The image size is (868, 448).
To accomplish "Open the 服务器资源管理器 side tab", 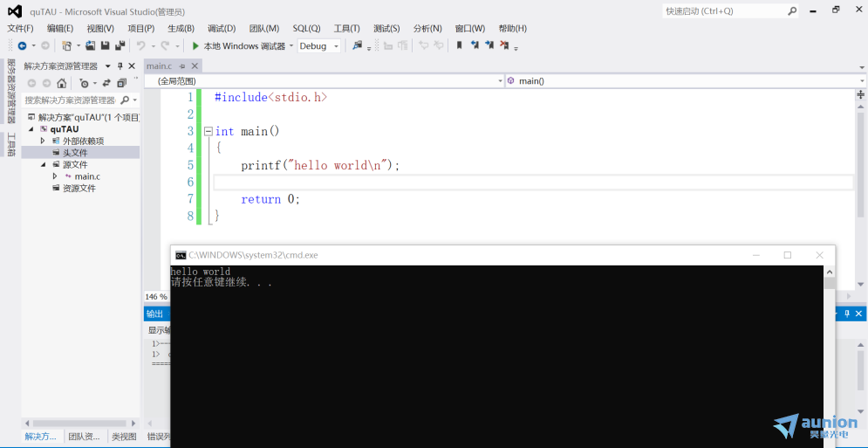I will tap(11, 92).
